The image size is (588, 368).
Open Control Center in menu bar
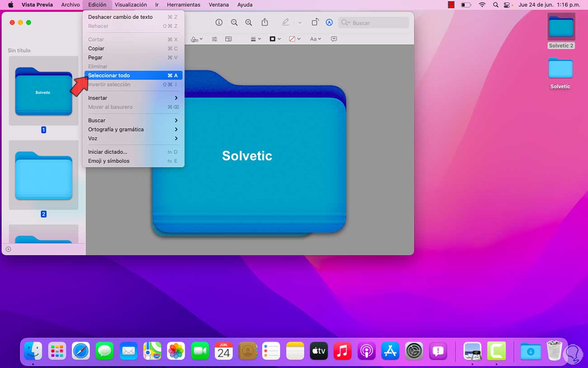point(507,5)
